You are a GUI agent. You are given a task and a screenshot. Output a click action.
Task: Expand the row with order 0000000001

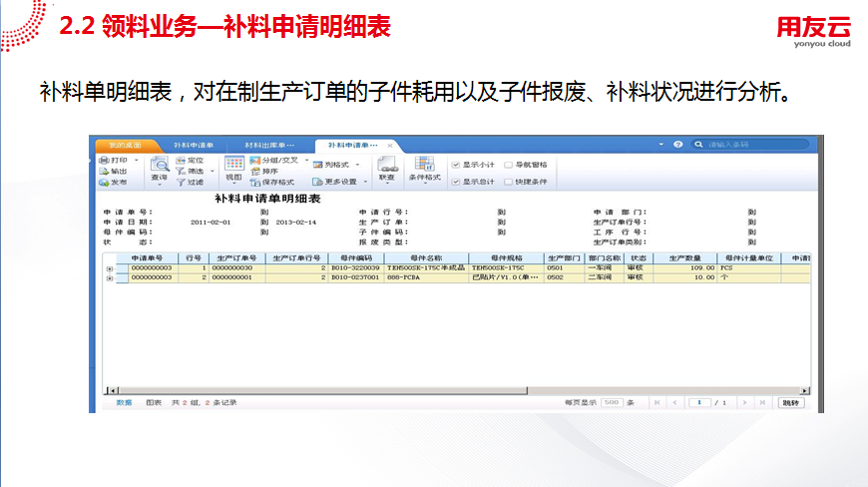pyautogui.click(x=110, y=278)
